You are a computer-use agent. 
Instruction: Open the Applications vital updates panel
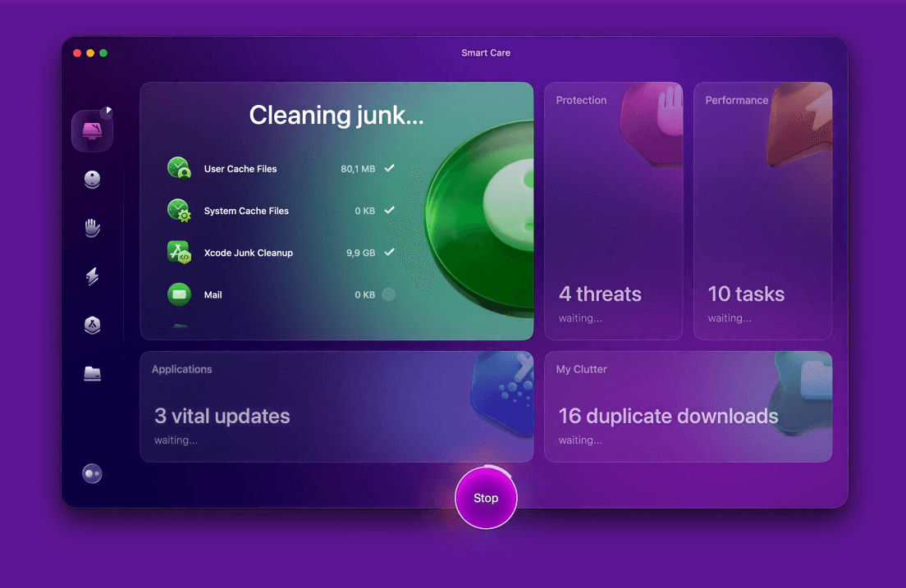(336, 407)
